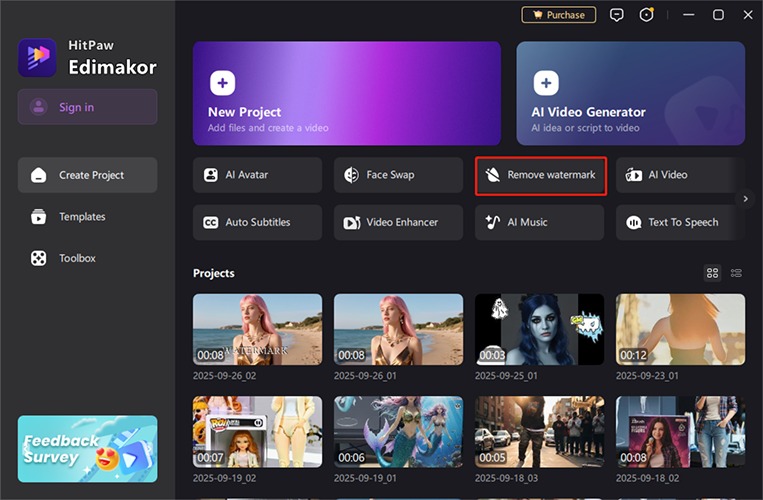Expand more tools with right chevron arrow

745,199
